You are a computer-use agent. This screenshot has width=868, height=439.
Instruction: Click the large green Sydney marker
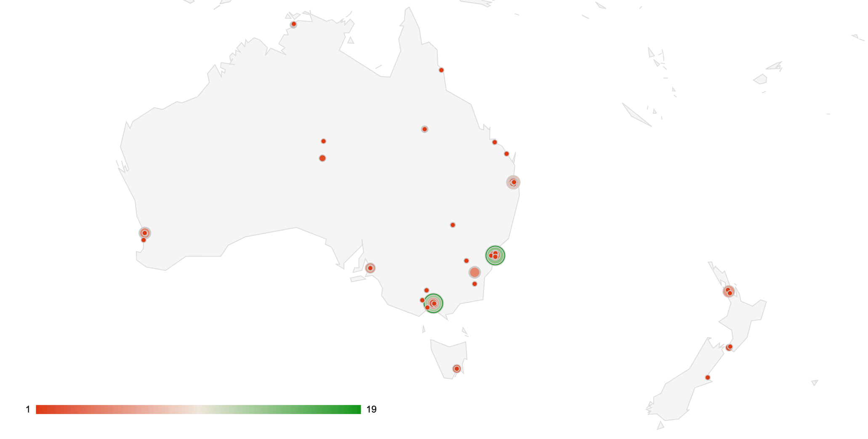coord(495,255)
